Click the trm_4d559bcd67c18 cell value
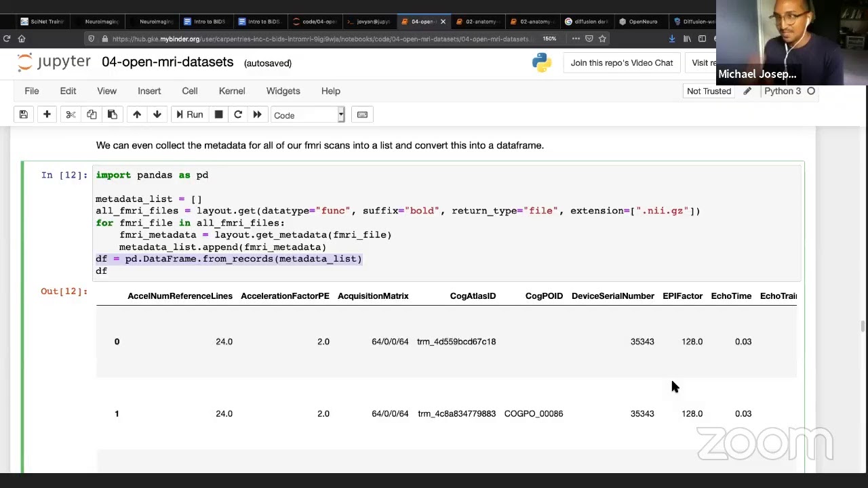Image resolution: width=868 pixels, height=488 pixels. tap(456, 342)
